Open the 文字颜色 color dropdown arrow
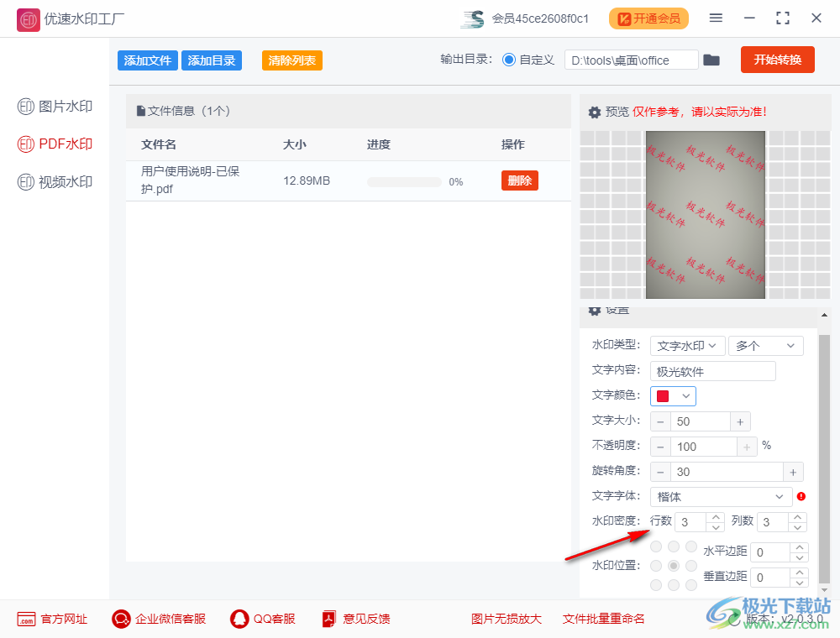840x638 pixels. click(685, 395)
